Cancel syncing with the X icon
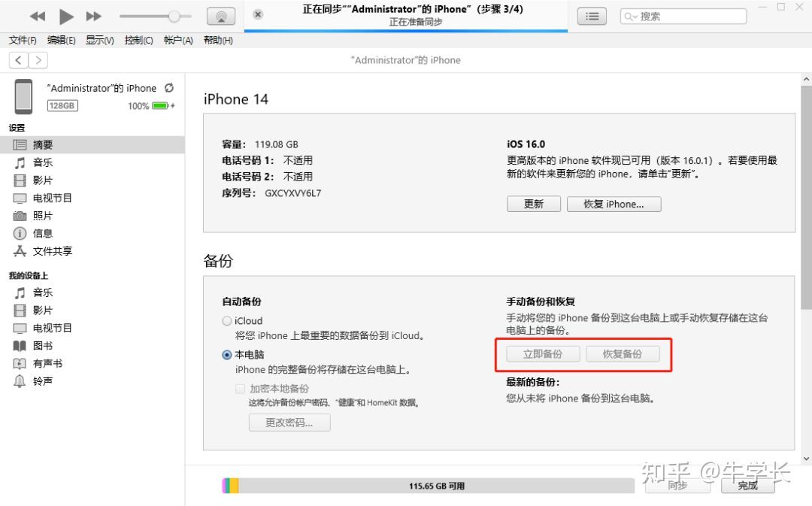 coord(258,14)
